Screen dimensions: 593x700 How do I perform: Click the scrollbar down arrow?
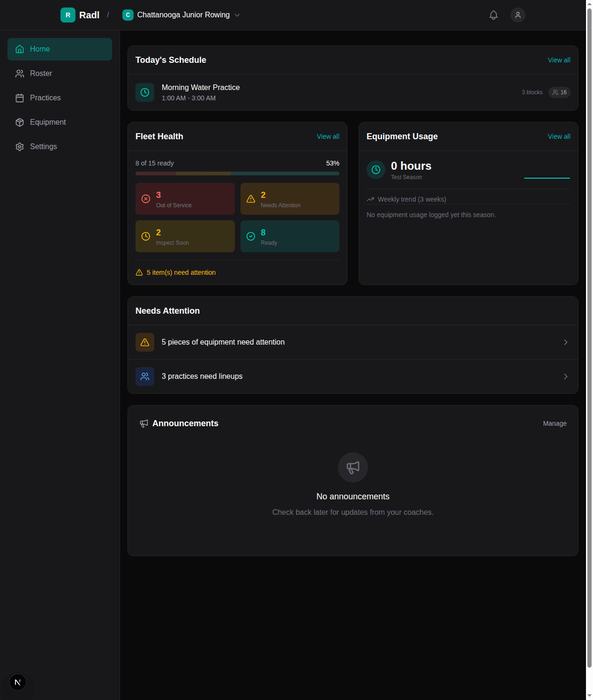pyautogui.click(x=589, y=696)
